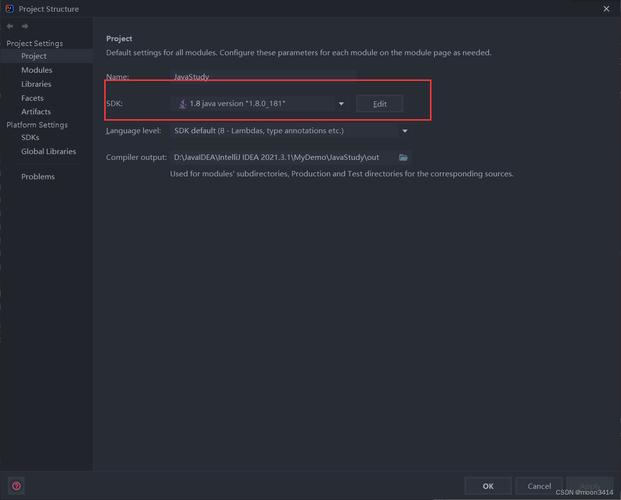Go forward using the right arrow icon
The image size is (621, 500).
(25, 26)
